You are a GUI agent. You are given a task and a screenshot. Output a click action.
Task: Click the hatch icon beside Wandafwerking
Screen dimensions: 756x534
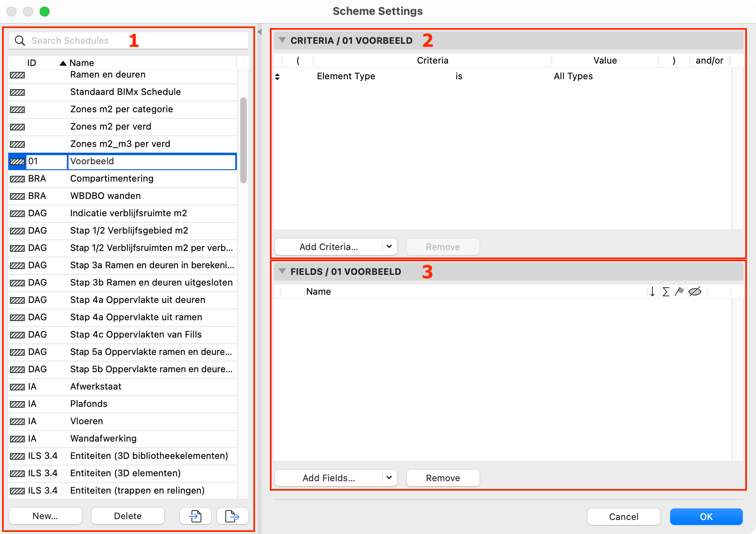click(17, 439)
